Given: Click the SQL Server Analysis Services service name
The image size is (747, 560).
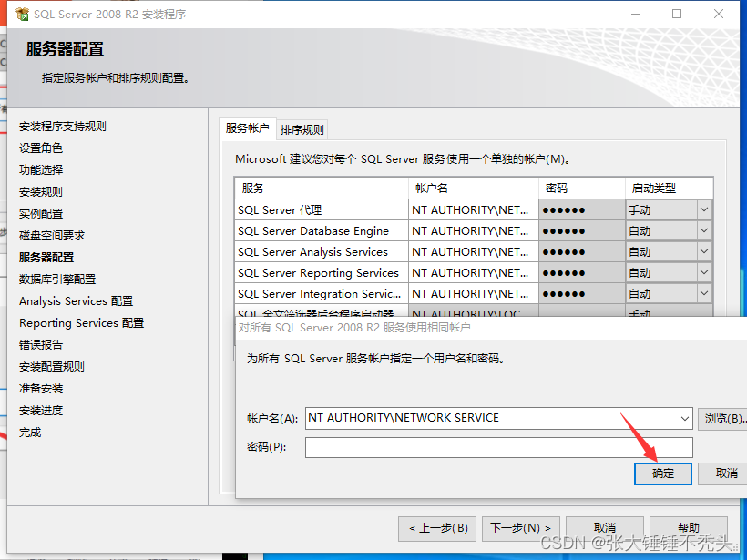Looking at the screenshot, I should click(x=313, y=252).
